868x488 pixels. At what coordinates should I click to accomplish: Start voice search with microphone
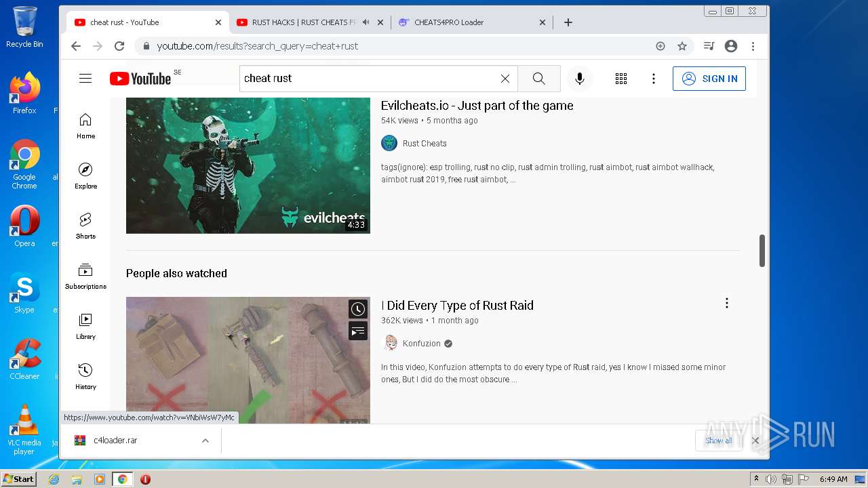580,79
